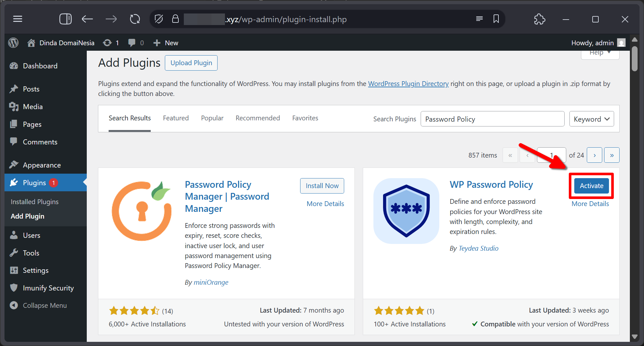Open the WordPress Plugin Directory link
The height and width of the screenshot is (346, 644).
pos(408,83)
